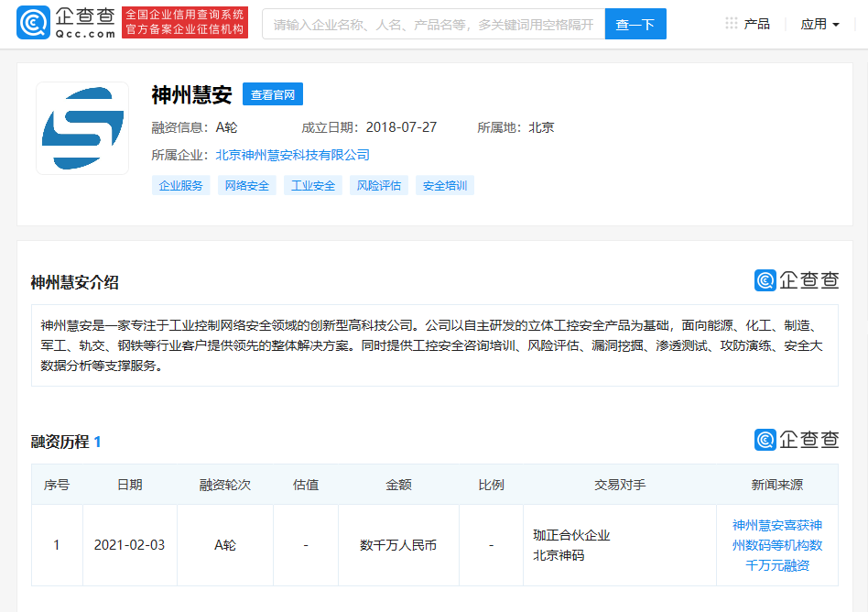Open 北京神州慧安科技有限公司 company link
868x612 pixels.
coord(293,155)
